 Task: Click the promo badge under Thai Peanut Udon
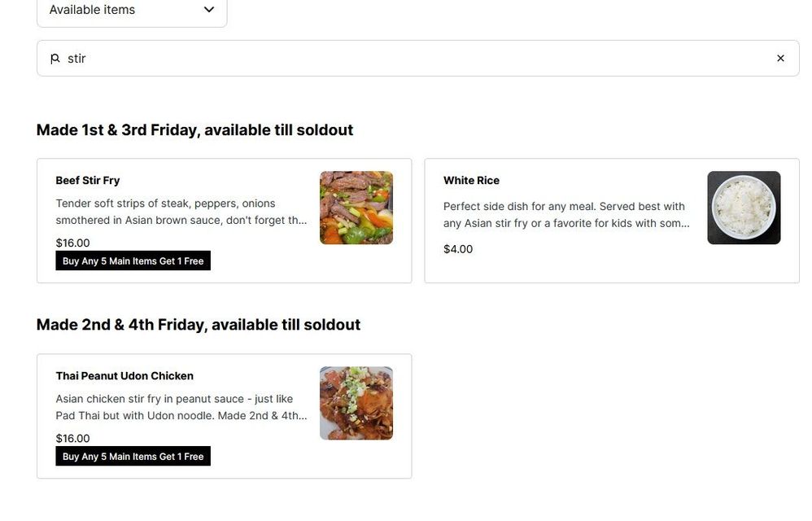click(x=133, y=457)
